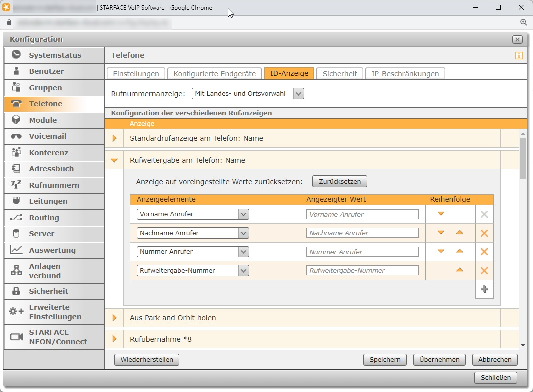The height and width of the screenshot is (392, 533).
Task: Click the yellow info icon in Telefone header
Action: (519, 55)
